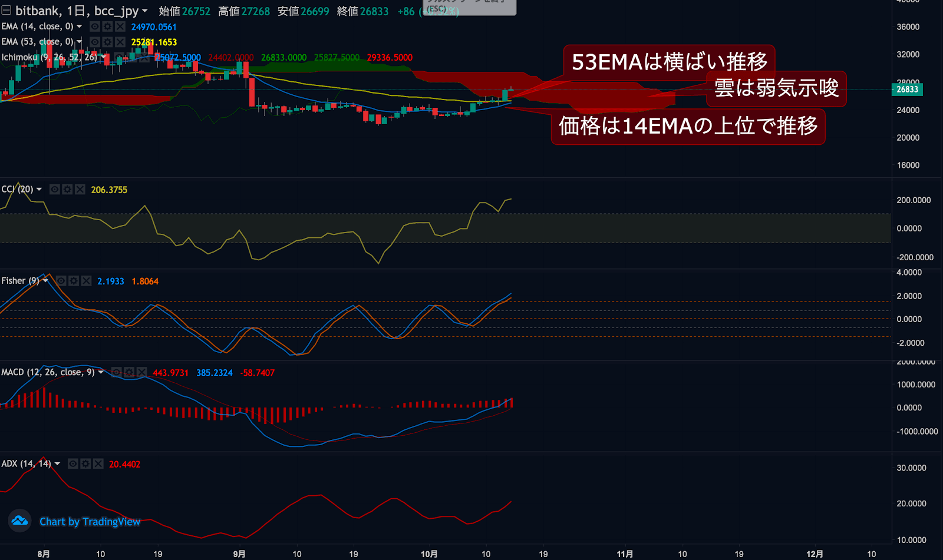Image resolution: width=943 pixels, height=560 pixels.
Task: Open the MACD (12, 26, close, 9) dropdown arrow
Action: point(101,372)
